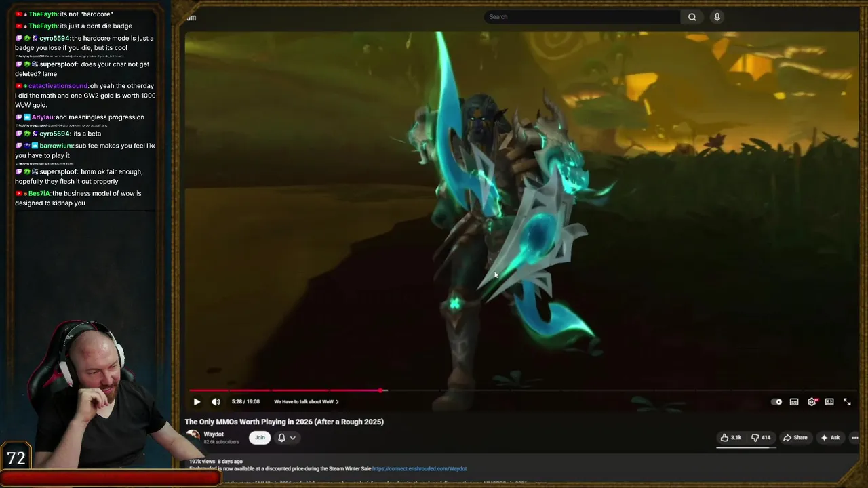Dislike the video with thumbs down
Screen dimensions: 868x488
coord(761,438)
